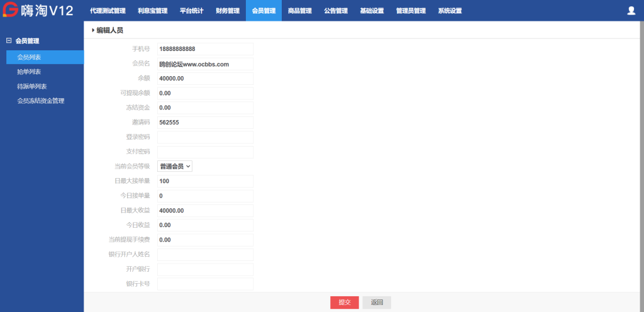This screenshot has height=312, width=644.
Task: Collapse the 会员管理 sidebar section
Action: (9, 40)
